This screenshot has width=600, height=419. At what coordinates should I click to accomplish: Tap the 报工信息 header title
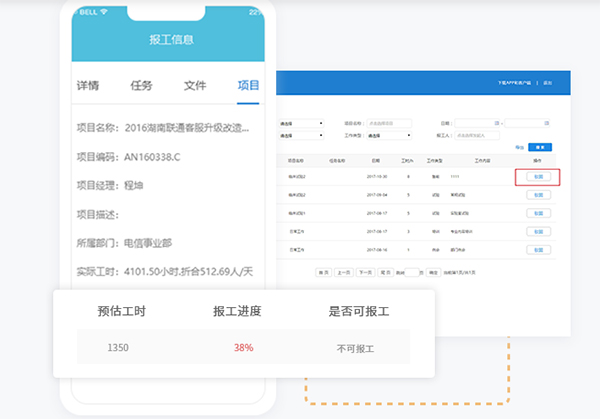(x=171, y=39)
